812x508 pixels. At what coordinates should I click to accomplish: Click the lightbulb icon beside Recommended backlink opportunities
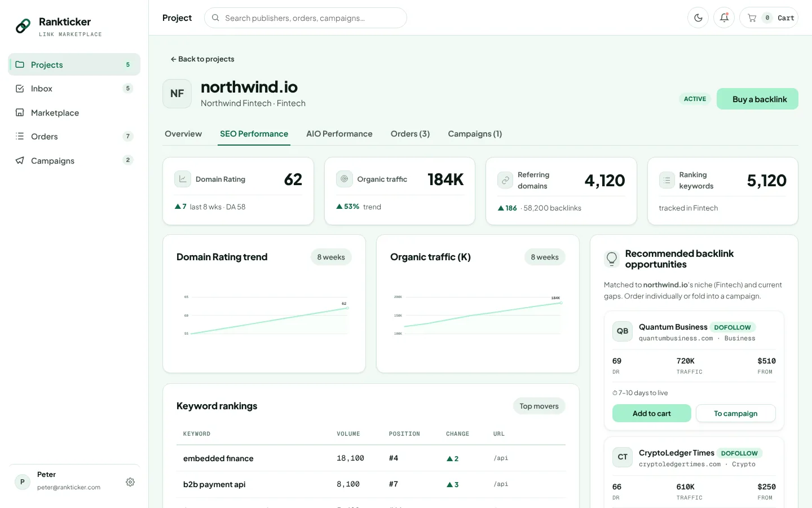click(x=612, y=259)
